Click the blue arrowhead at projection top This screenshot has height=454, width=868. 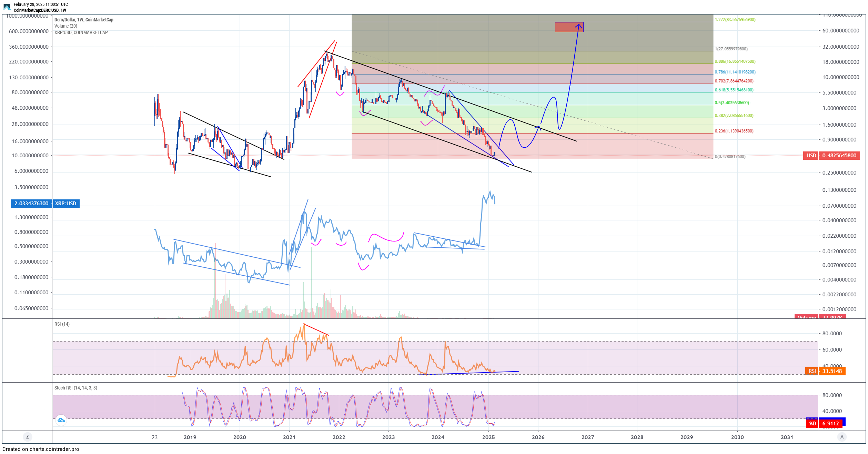(x=579, y=25)
